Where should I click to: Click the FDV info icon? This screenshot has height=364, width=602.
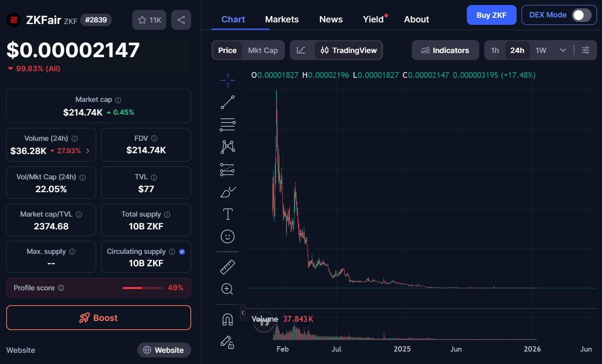tap(154, 138)
